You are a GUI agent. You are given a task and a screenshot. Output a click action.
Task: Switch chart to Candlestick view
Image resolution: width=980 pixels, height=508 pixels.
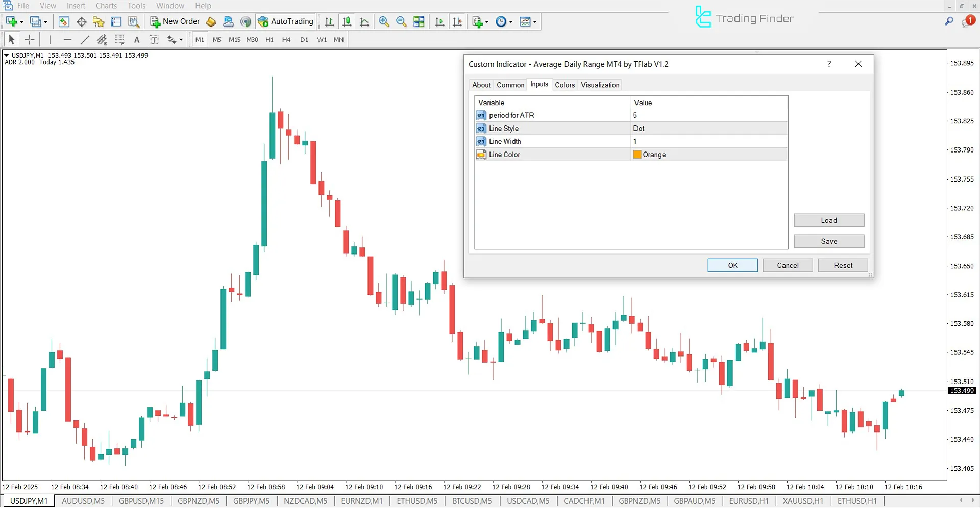[347, 21]
